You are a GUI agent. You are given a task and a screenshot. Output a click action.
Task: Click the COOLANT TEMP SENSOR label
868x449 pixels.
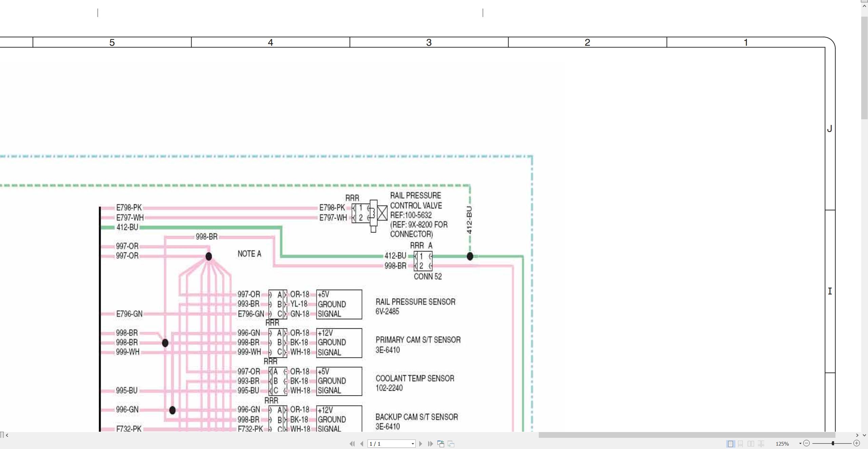point(415,379)
